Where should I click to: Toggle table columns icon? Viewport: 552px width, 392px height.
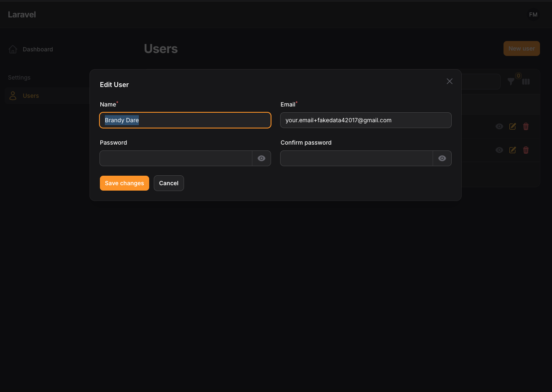526,82
